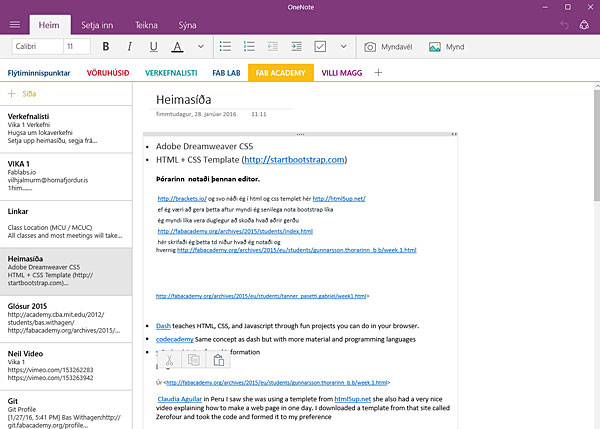
Task: Click the Calibri font name box
Action: (x=37, y=46)
